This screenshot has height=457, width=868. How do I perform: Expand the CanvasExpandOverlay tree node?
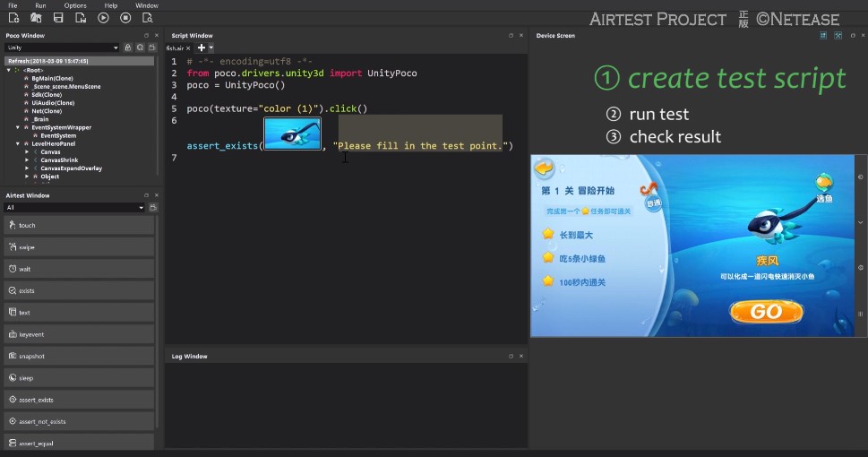pyautogui.click(x=27, y=168)
